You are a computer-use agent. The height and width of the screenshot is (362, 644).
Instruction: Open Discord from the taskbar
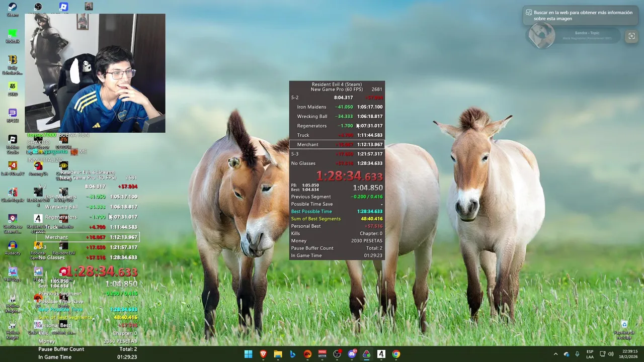click(x=352, y=354)
